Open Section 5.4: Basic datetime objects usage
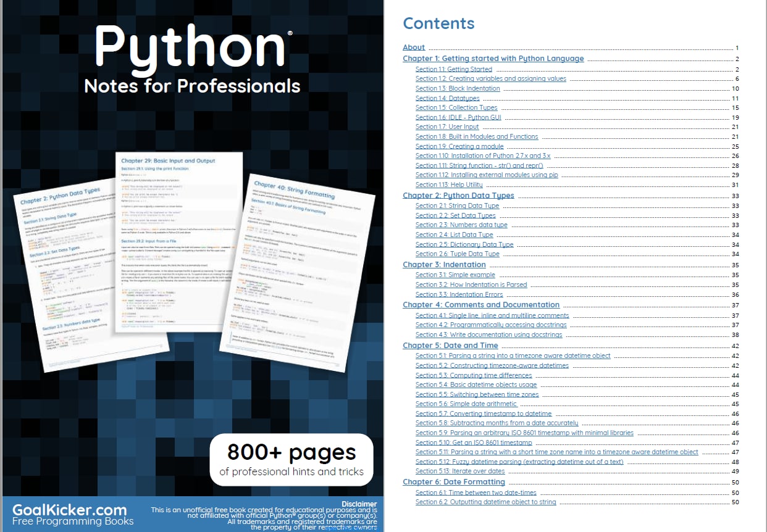Screen dimensions: 767x532 [476, 385]
